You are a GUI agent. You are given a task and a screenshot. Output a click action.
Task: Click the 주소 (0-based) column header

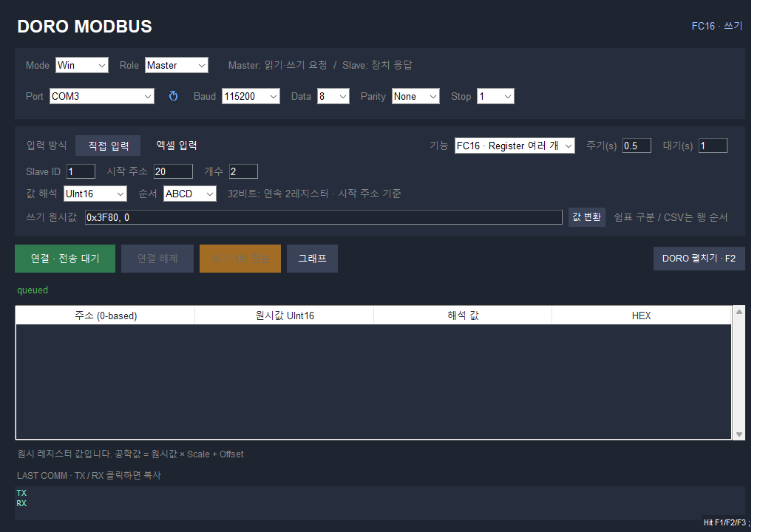click(x=106, y=316)
